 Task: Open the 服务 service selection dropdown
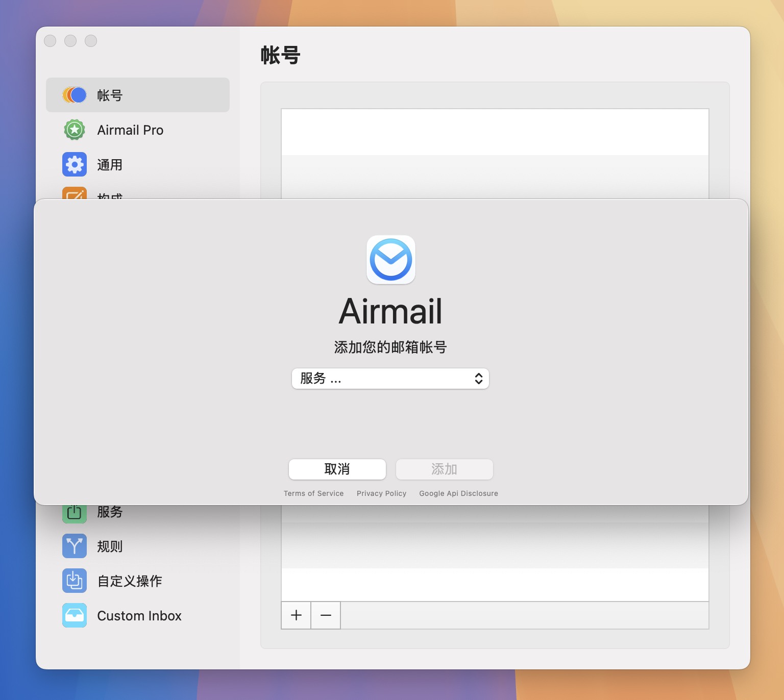(391, 379)
